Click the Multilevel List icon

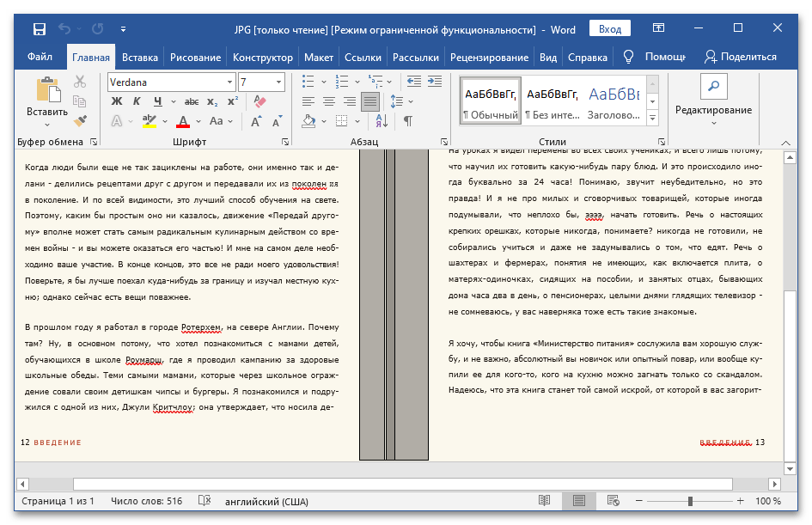tap(375, 82)
